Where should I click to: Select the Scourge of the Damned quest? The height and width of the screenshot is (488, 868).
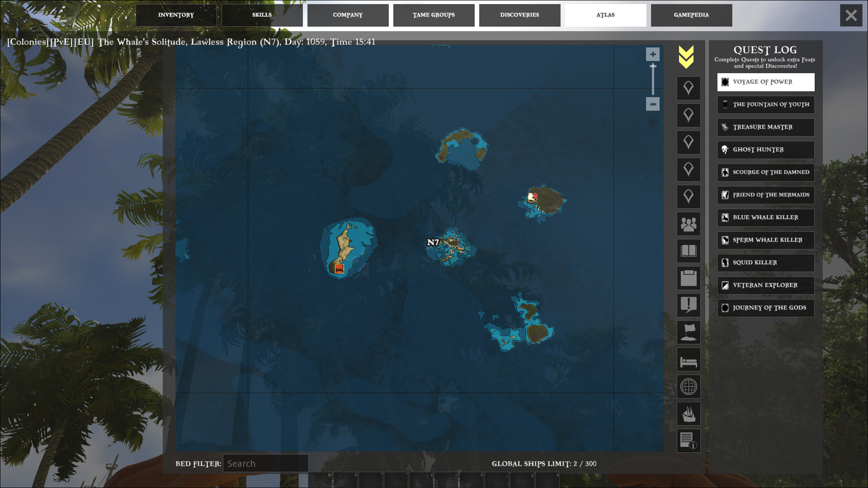click(766, 173)
